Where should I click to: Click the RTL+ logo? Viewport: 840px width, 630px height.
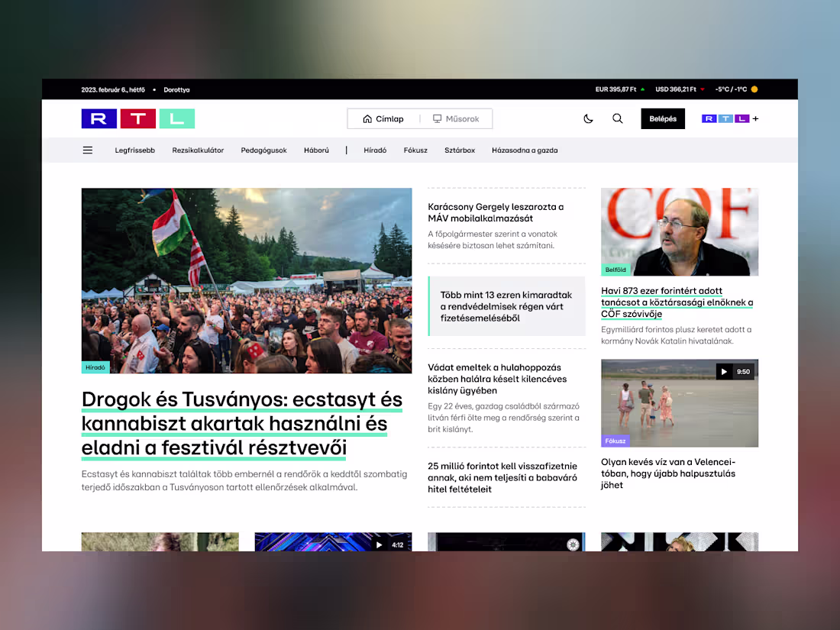pos(730,119)
